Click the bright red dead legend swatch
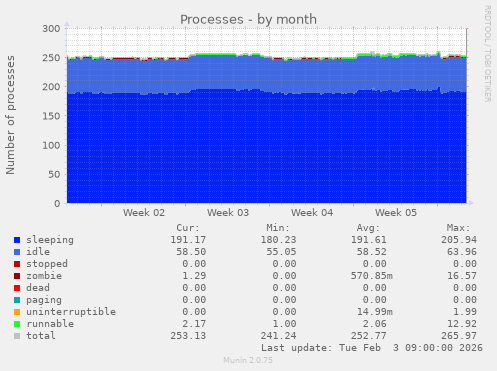Image resolution: width=497 pixels, height=371 pixels. [x=17, y=288]
